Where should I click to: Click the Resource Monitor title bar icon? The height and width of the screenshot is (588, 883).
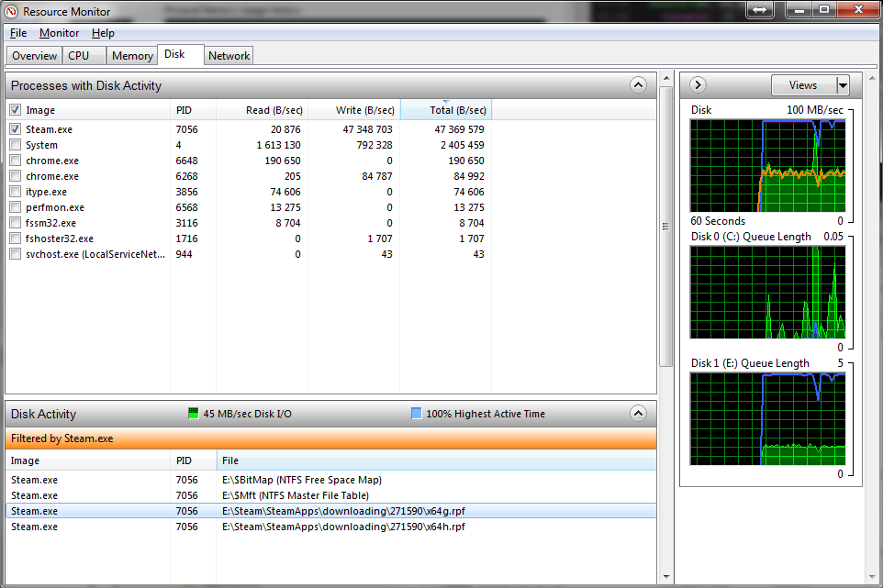pyautogui.click(x=11, y=11)
